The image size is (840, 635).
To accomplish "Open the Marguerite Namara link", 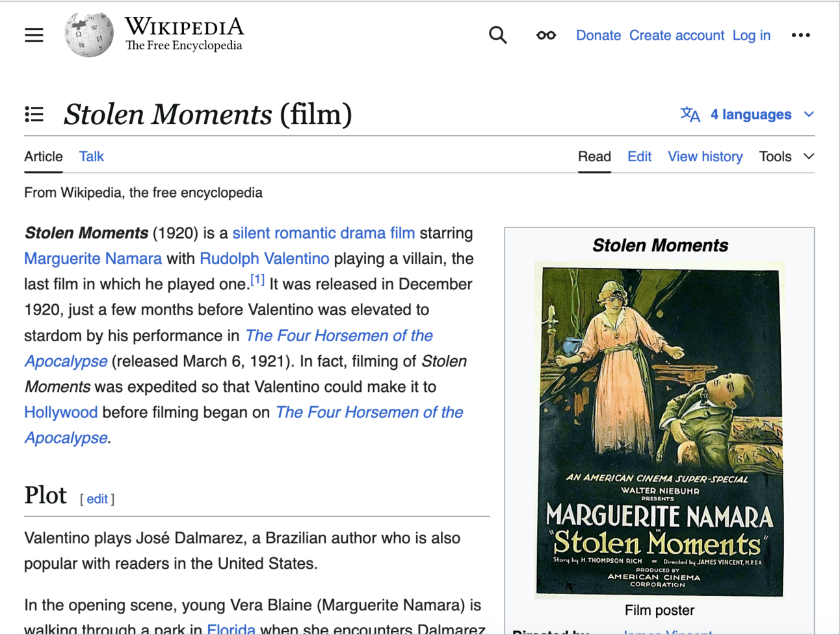I will point(93,259).
